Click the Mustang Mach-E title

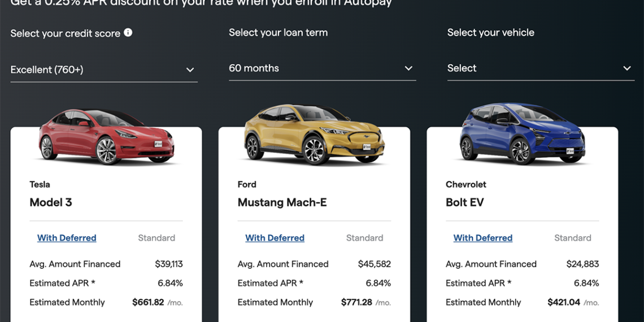(282, 202)
